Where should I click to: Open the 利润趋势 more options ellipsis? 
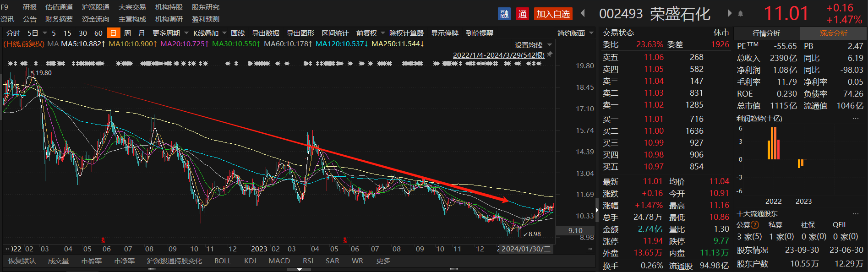pos(856,119)
